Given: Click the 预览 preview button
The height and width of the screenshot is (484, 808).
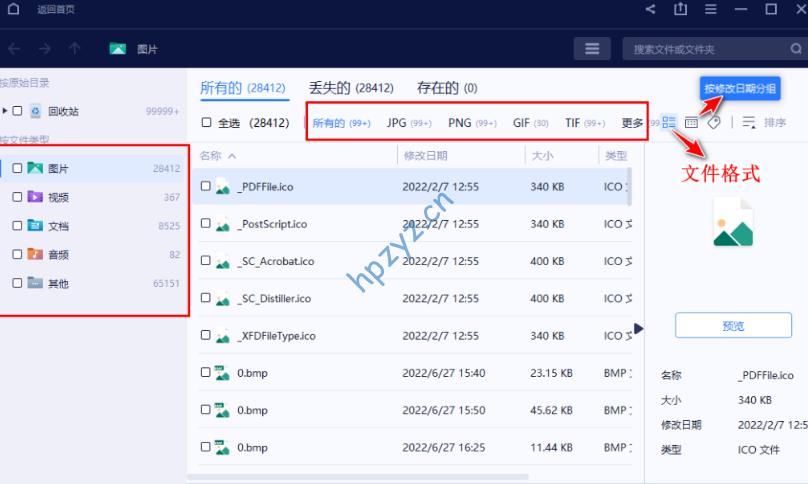Looking at the screenshot, I should pyautogui.click(x=733, y=326).
